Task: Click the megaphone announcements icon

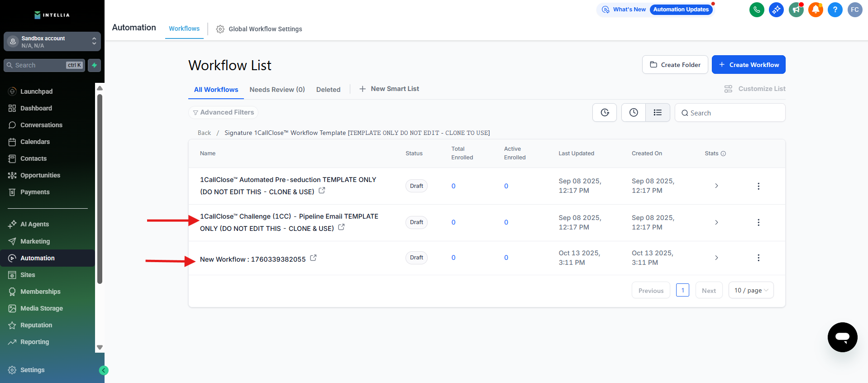Action: [x=796, y=10]
